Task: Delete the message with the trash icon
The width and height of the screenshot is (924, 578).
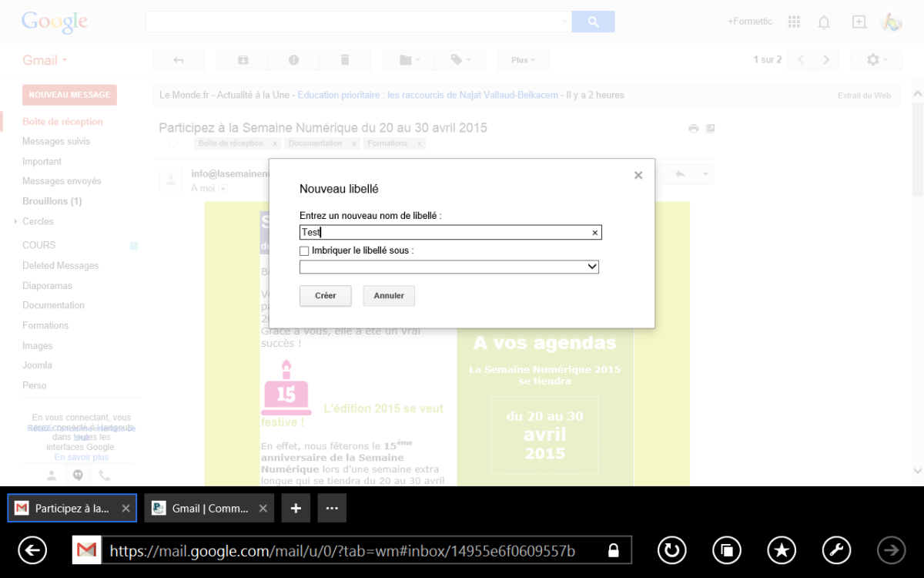Action: point(345,60)
